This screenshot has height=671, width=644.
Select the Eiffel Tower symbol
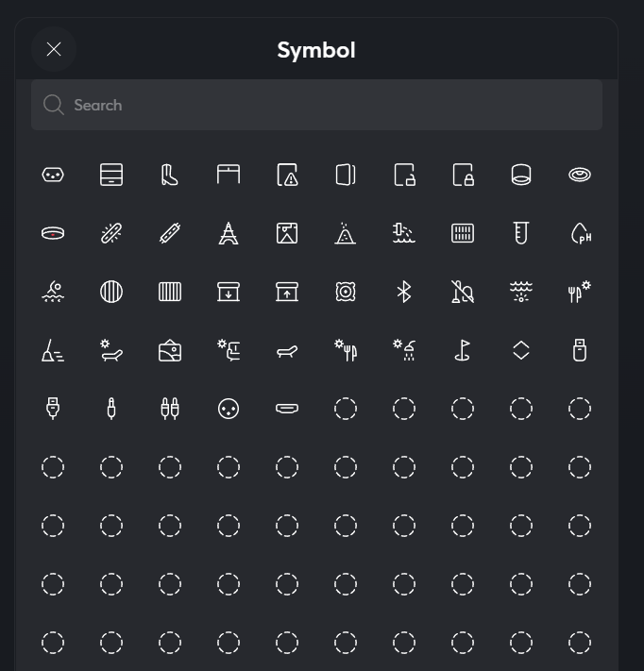tap(229, 233)
